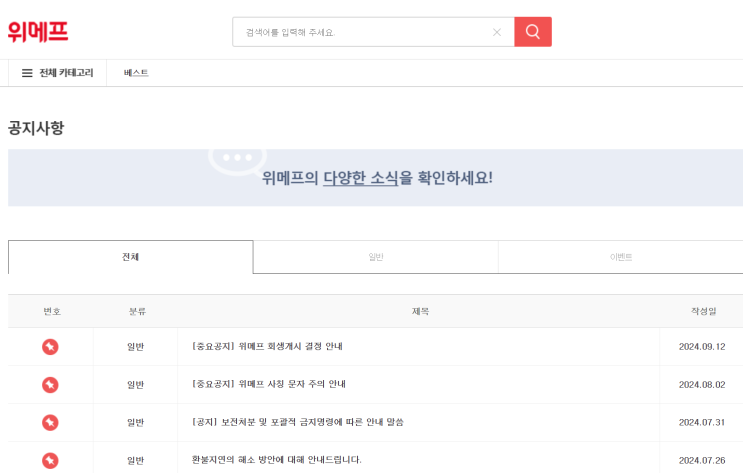Image resolution: width=743 pixels, height=473 pixels.
Task: Switch to the 일반 tab
Action: point(376,257)
